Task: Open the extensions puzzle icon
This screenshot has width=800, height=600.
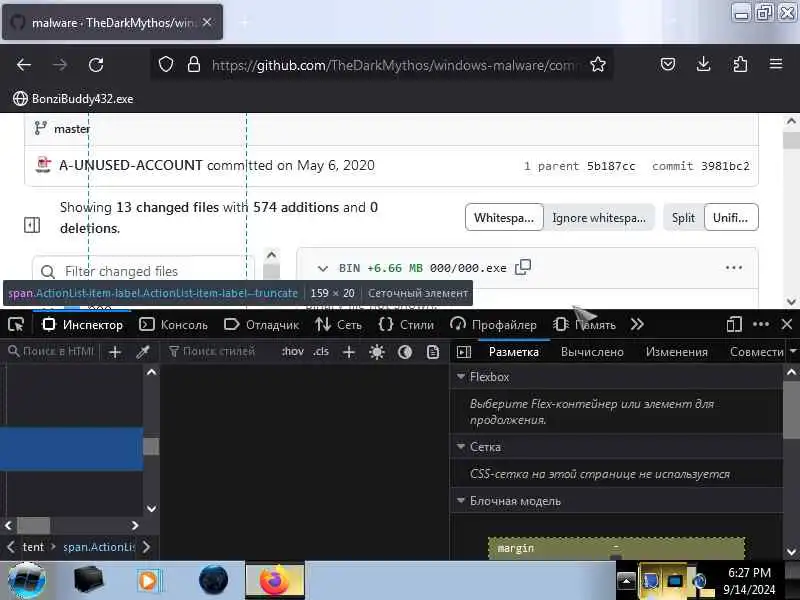Action: tap(740, 64)
